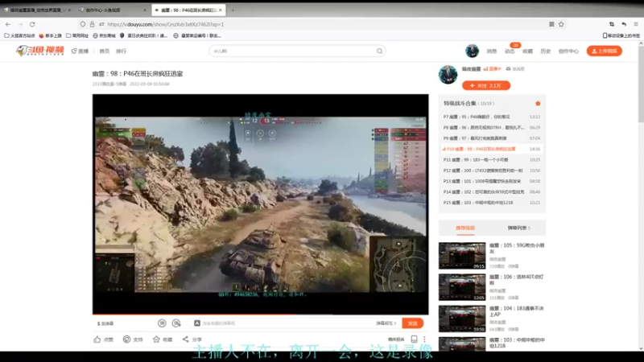Click the thumbs-up like icon
The height and width of the screenshot is (362, 644).
click(97, 339)
